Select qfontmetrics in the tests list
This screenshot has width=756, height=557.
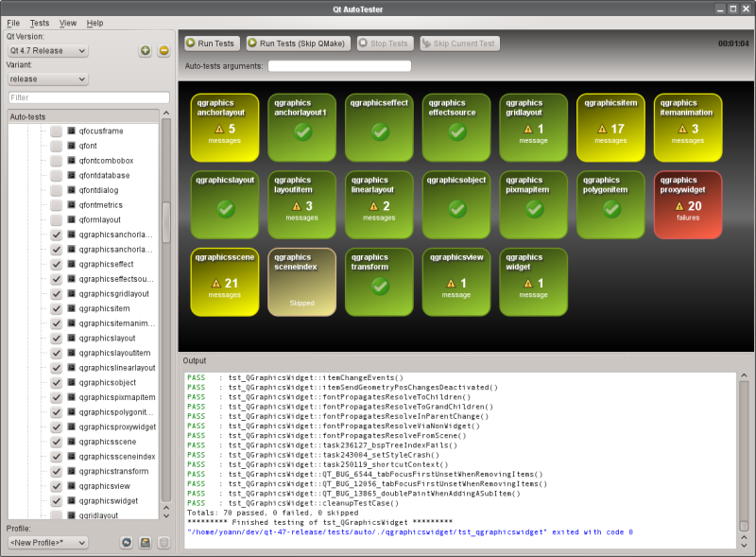[101, 205]
